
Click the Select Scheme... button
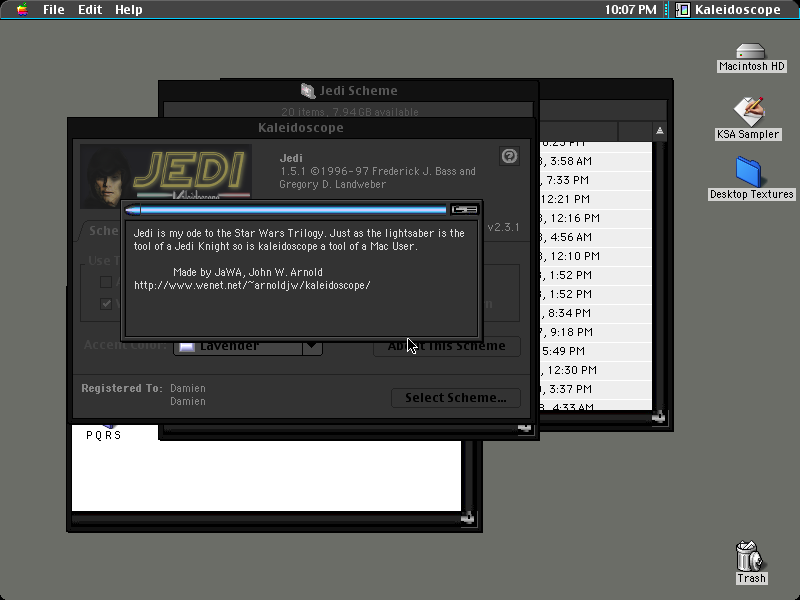[456, 398]
